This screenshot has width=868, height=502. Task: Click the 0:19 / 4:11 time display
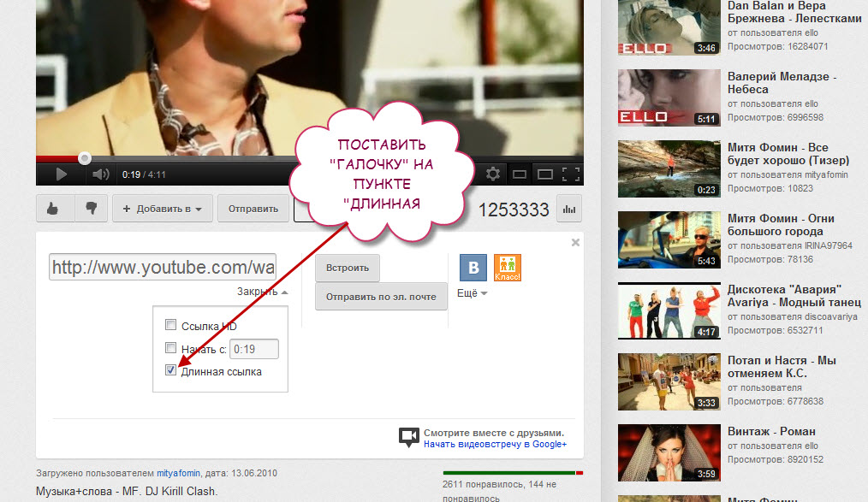144,174
